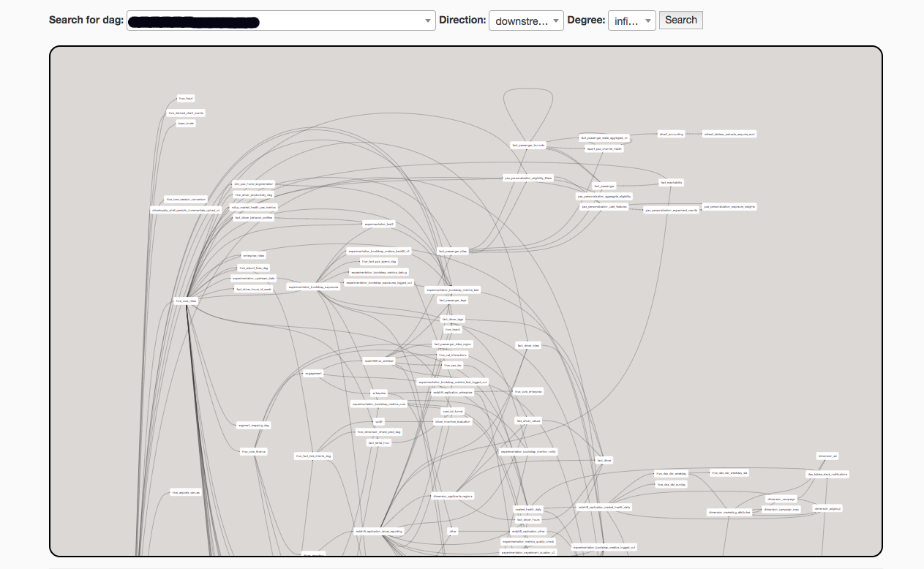Select the hive_fact_ride_intents_dag node
The image size is (924, 569).
(x=313, y=456)
